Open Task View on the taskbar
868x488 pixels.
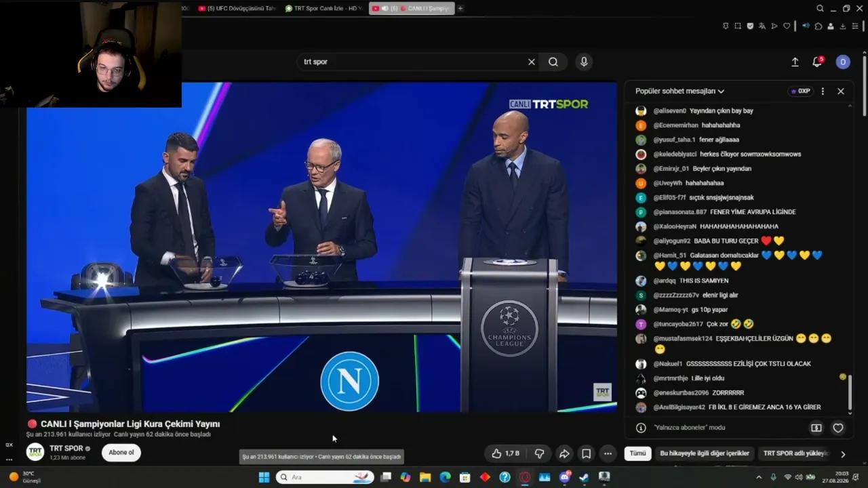(386, 477)
